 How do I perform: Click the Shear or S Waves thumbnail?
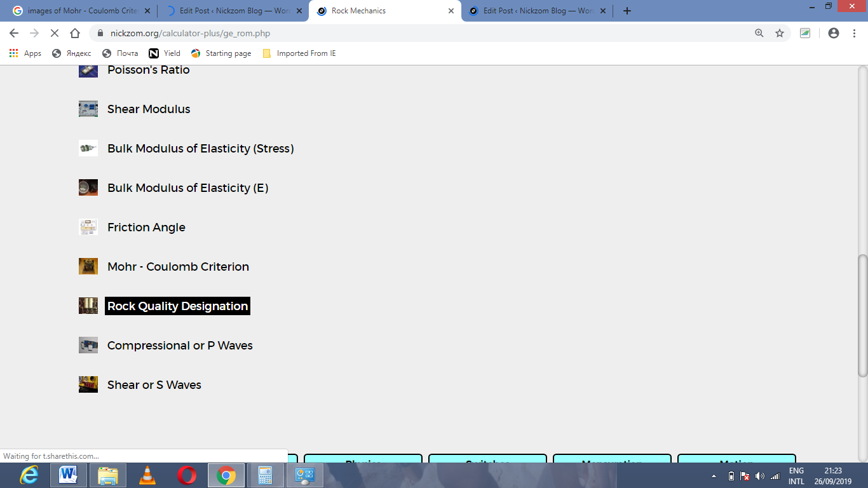click(88, 384)
